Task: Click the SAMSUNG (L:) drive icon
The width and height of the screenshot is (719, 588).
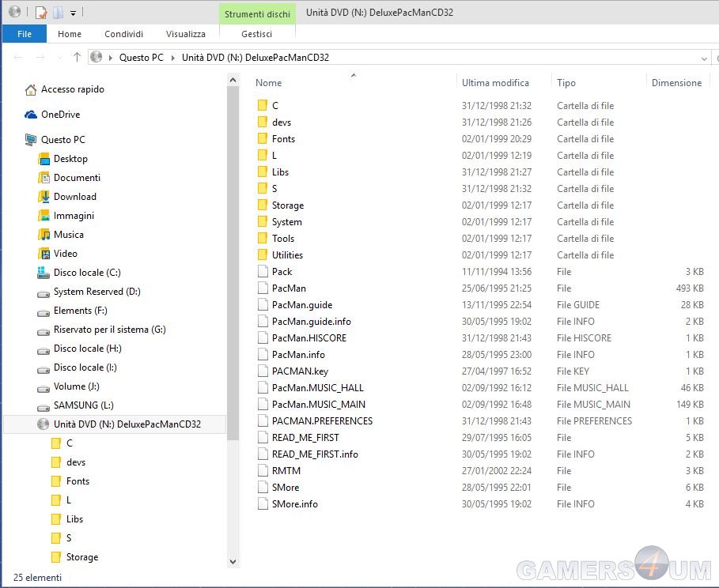Action: click(x=44, y=408)
